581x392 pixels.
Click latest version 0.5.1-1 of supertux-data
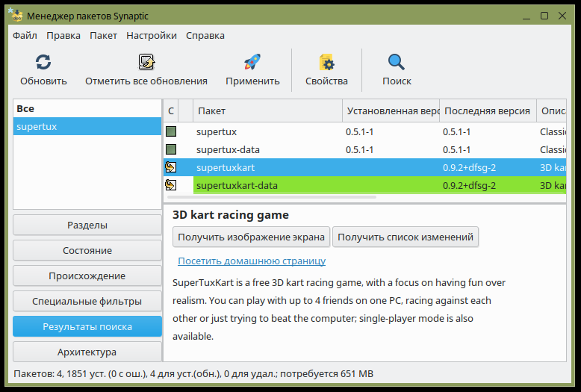(456, 149)
